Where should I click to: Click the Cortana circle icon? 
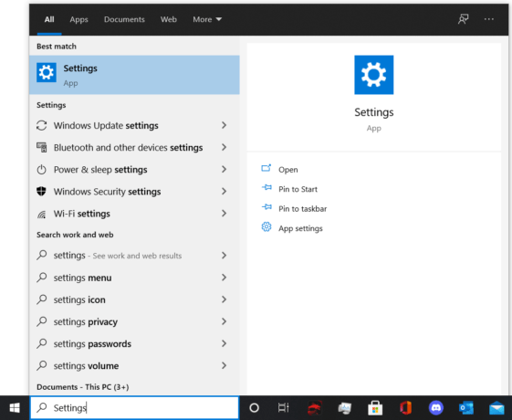[254, 407]
